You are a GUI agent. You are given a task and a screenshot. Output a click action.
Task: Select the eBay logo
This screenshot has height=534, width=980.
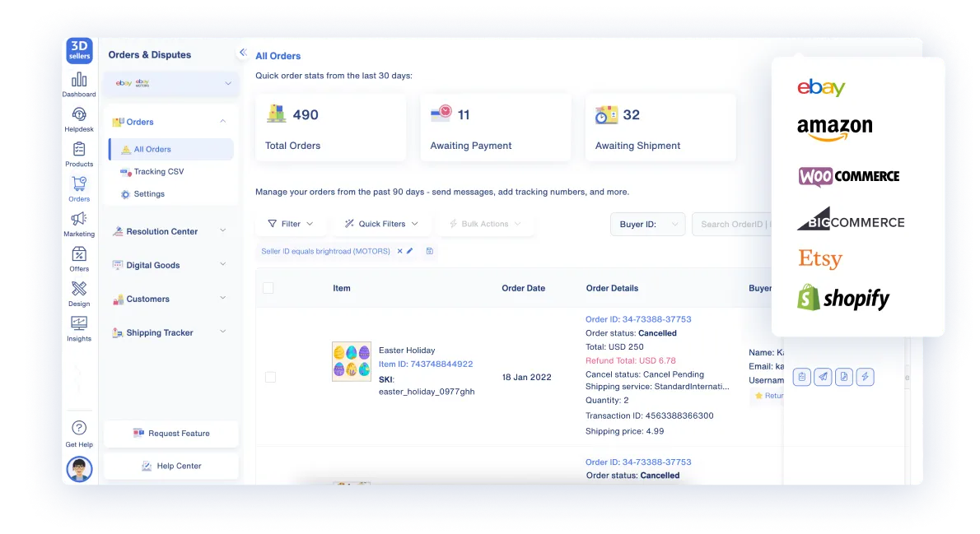pyautogui.click(x=821, y=87)
